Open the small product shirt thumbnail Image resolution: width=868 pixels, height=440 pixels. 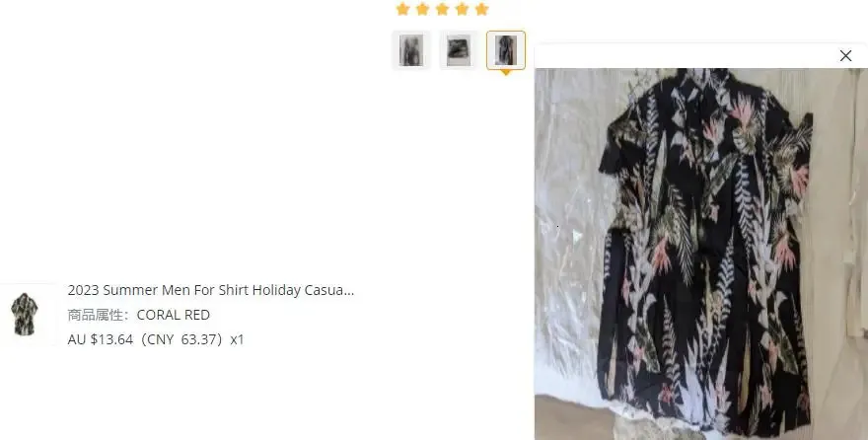pyautogui.click(x=25, y=315)
